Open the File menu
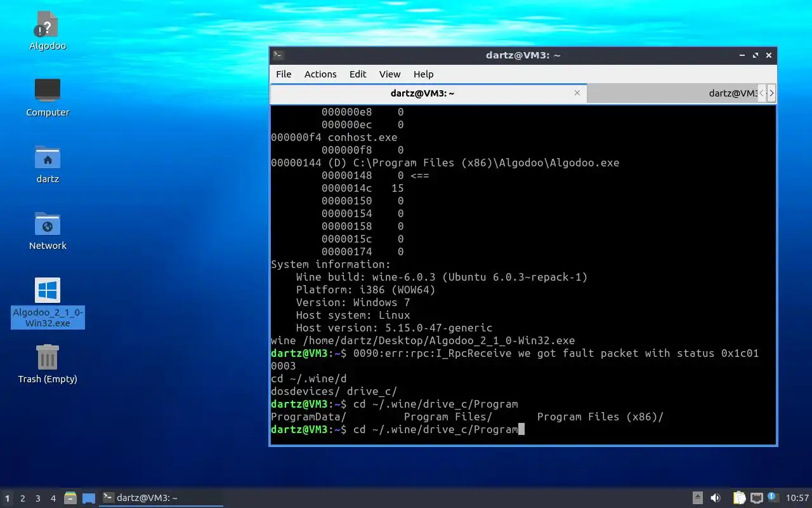 [284, 74]
